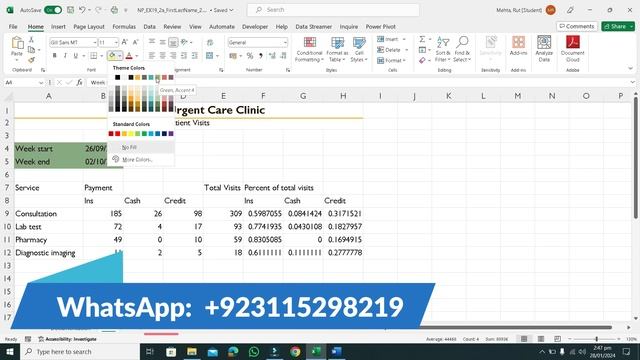Viewport: 640px width, 360px height.
Task: Collapse the ribbon with the chevron
Action: 631,69
